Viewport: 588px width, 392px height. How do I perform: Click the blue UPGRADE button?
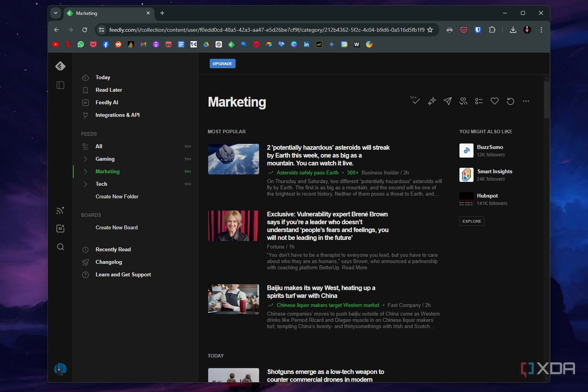tap(223, 64)
